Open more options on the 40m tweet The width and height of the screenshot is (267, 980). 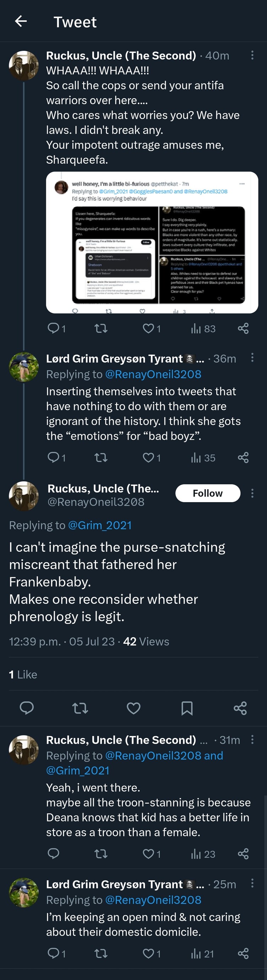(252, 56)
